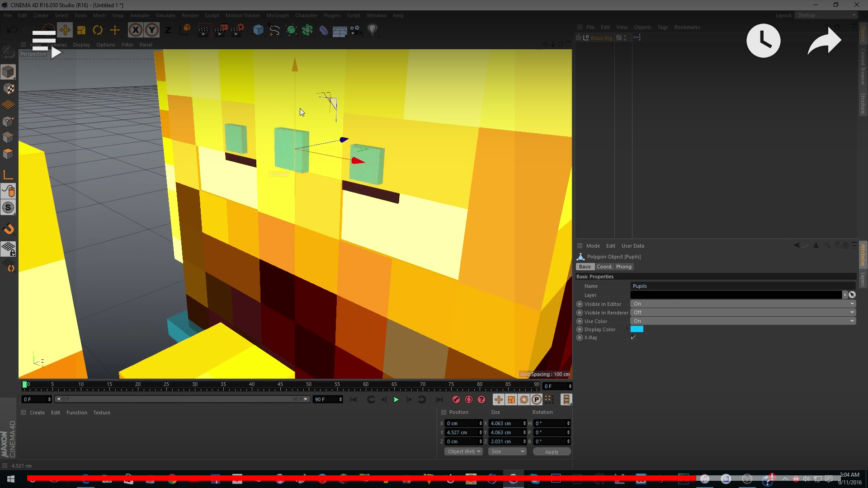Select Points mode in left toolbar
868x488 pixels.
pyautogui.click(x=8, y=121)
